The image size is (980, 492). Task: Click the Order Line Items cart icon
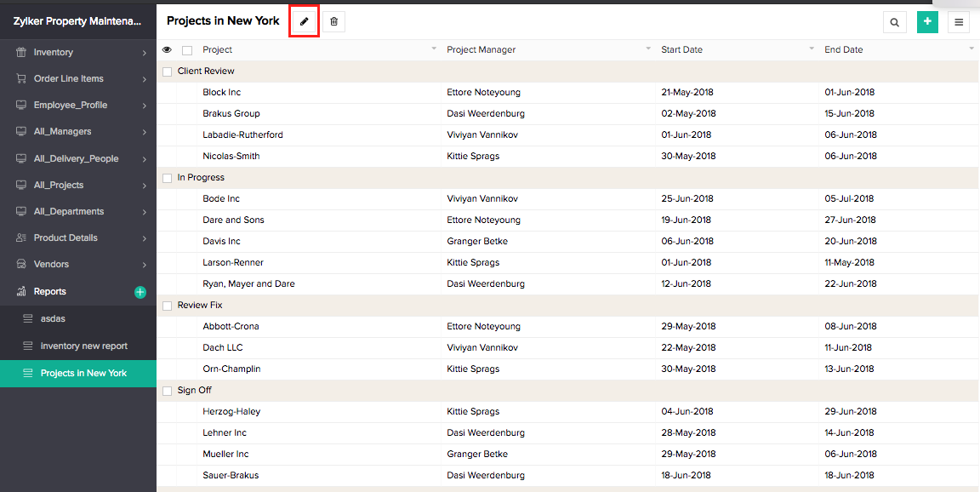pos(21,79)
